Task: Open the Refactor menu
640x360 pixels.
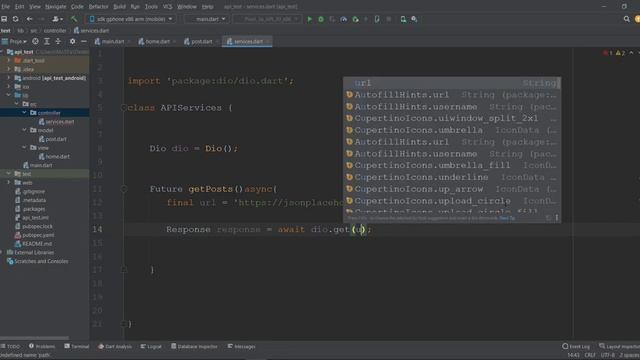Action: tap(98, 7)
